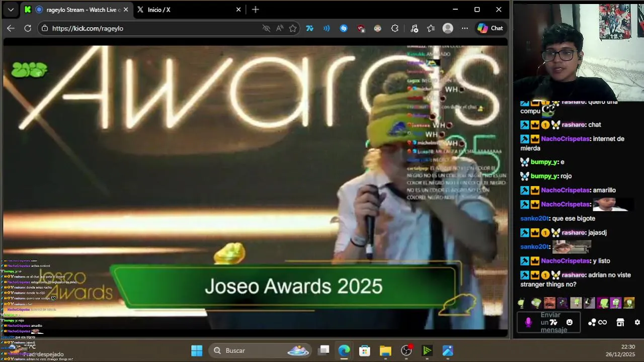Screen dimensions: 644x362
Task: Click the image emote in sanko20t message
Action: [572, 247]
